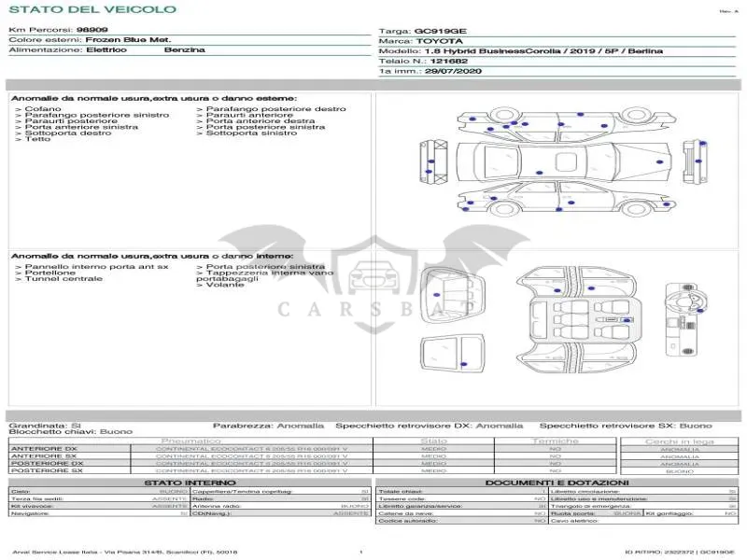This screenshot has height=560, width=747.
Task: Click the upper side-view car diagram
Action: (x=565, y=123)
